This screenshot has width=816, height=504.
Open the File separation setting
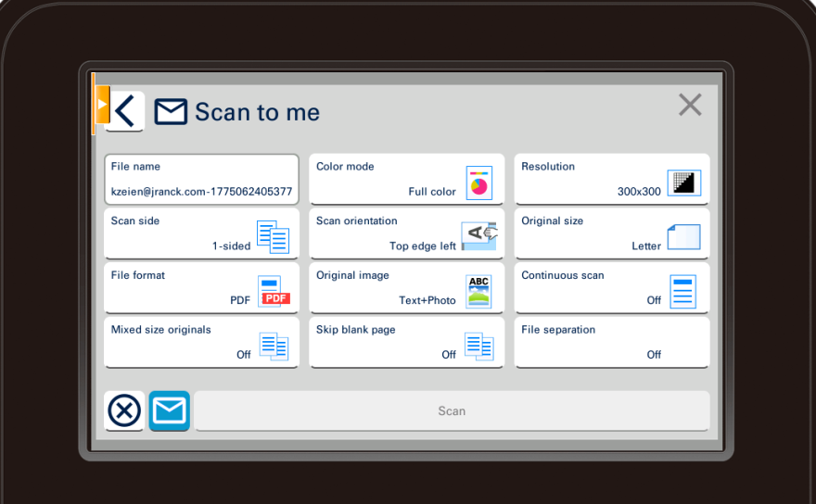612,343
